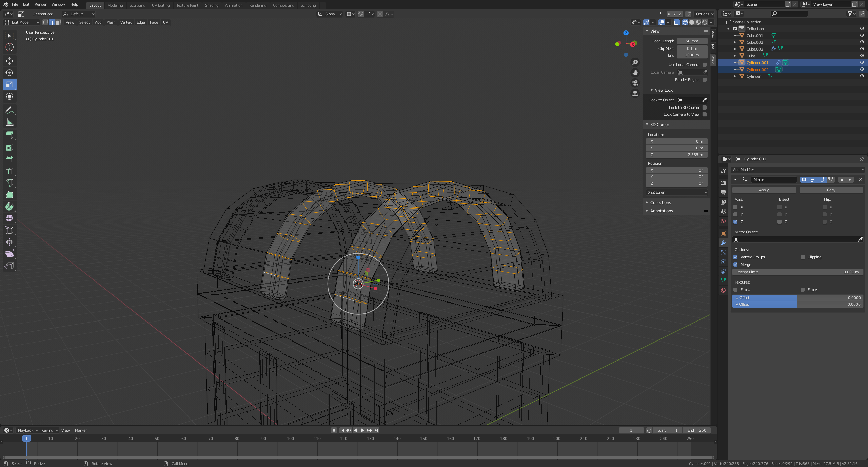The image size is (868, 467).
Task: Toggle camera view with the camera icon
Action: coord(635,83)
